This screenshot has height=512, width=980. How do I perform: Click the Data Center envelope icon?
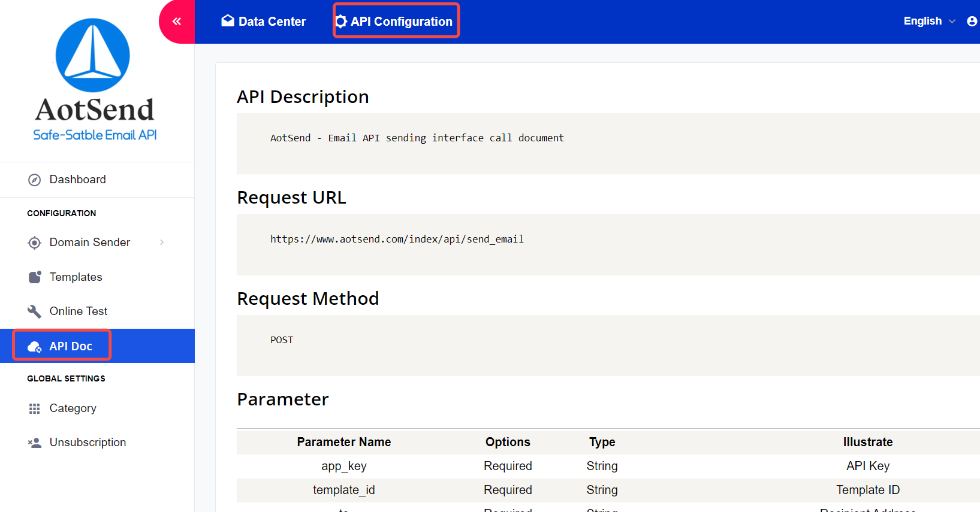click(x=228, y=21)
